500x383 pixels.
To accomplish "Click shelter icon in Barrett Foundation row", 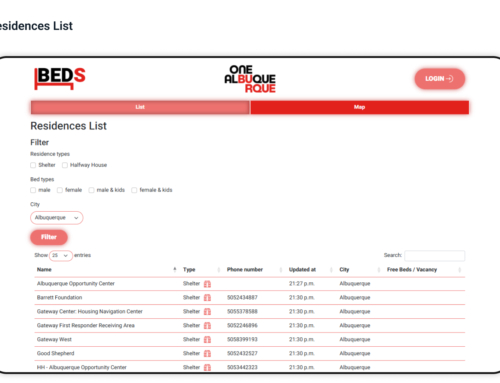I will point(207,298).
